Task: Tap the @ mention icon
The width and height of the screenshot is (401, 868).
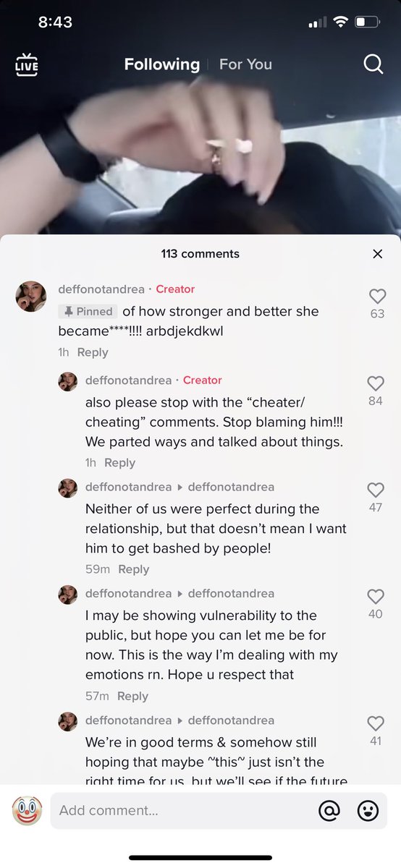Action: [x=329, y=811]
